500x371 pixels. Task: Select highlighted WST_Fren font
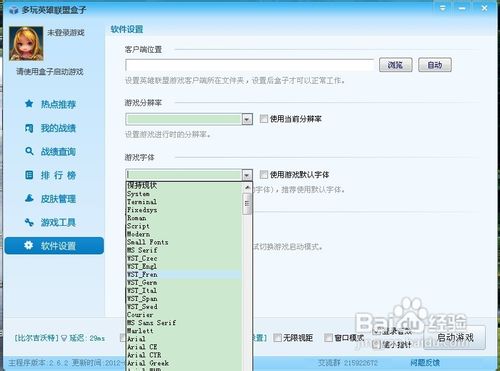tap(184, 274)
